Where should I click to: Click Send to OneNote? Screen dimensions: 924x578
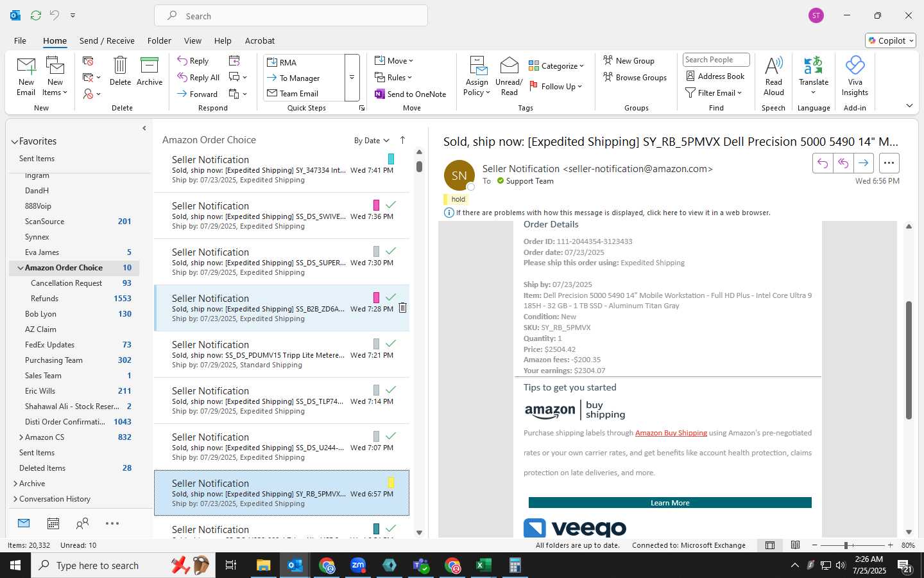[x=411, y=94]
